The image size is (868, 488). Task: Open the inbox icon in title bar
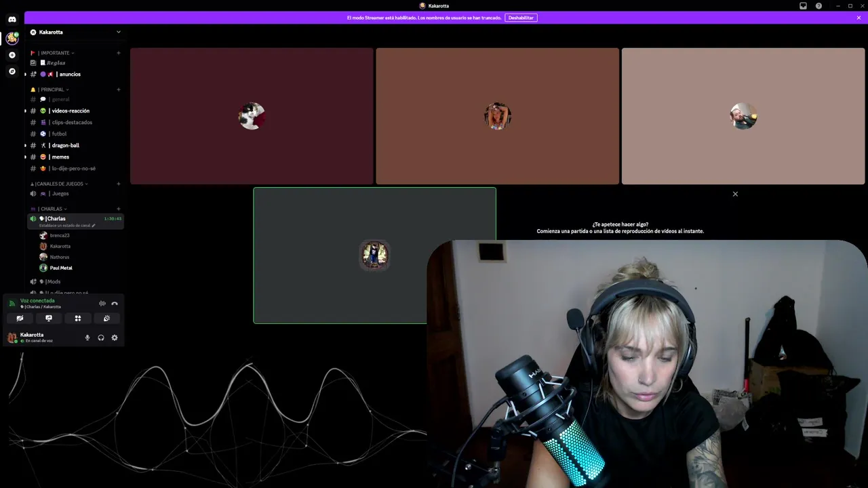click(x=803, y=5)
